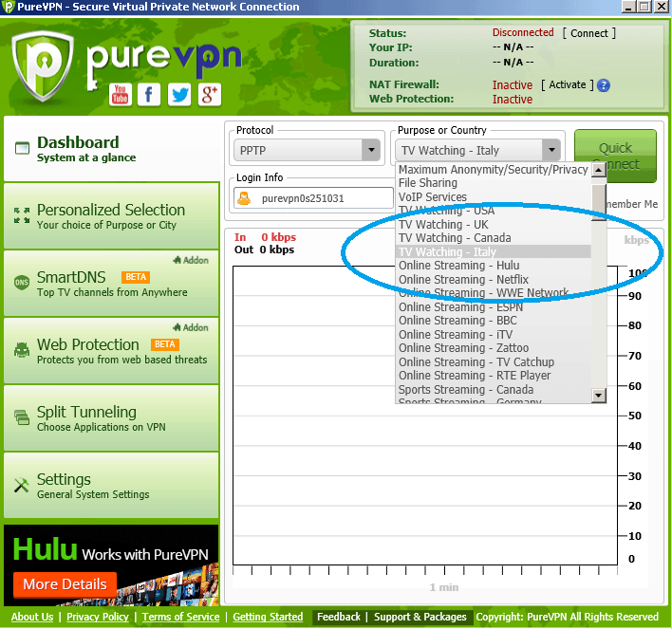The height and width of the screenshot is (629, 672).
Task: Select TV Watching - Italy option
Action: click(494, 251)
